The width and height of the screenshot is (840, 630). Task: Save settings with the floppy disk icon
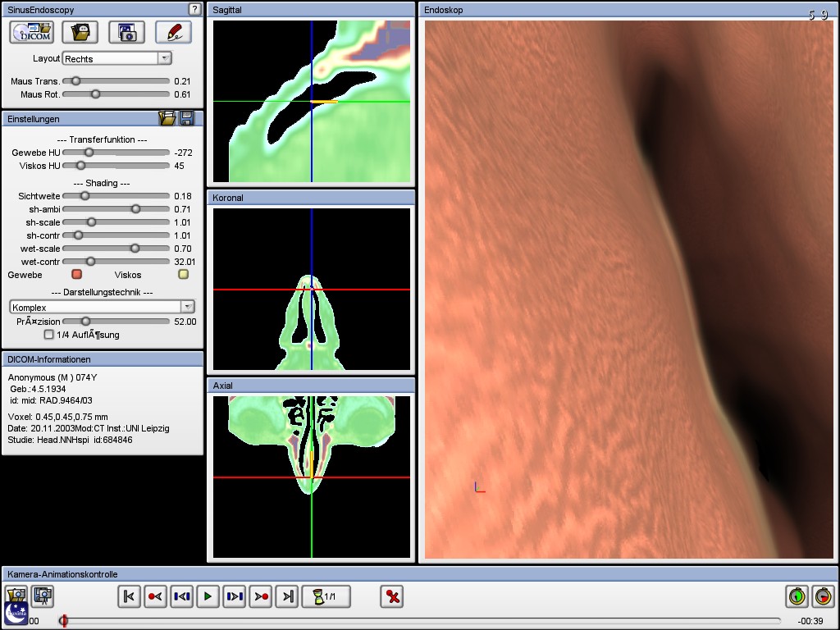(x=187, y=119)
